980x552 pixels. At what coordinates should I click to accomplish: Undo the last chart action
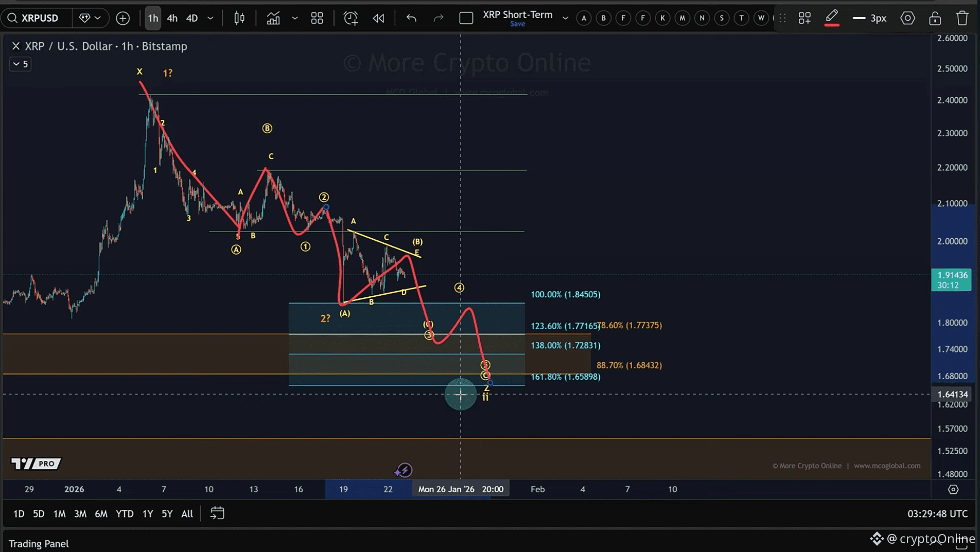tap(411, 18)
